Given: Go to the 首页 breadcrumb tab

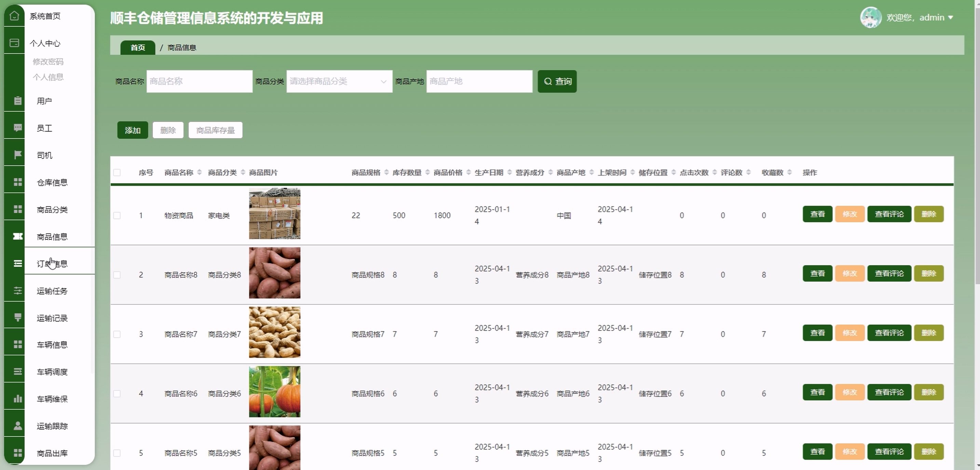Looking at the screenshot, I should pyautogui.click(x=138, y=47).
